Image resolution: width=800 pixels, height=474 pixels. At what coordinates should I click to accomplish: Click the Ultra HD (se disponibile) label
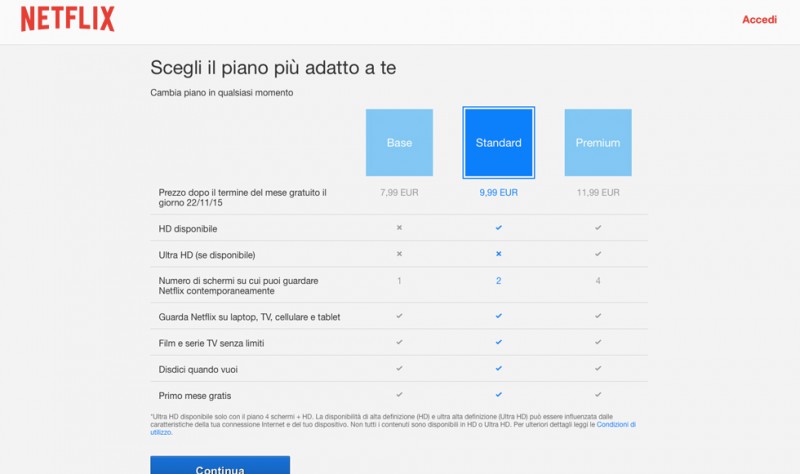tap(207, 255)
